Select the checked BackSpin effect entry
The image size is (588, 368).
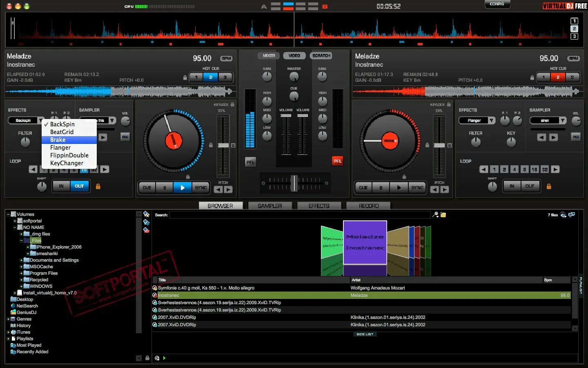69,124
